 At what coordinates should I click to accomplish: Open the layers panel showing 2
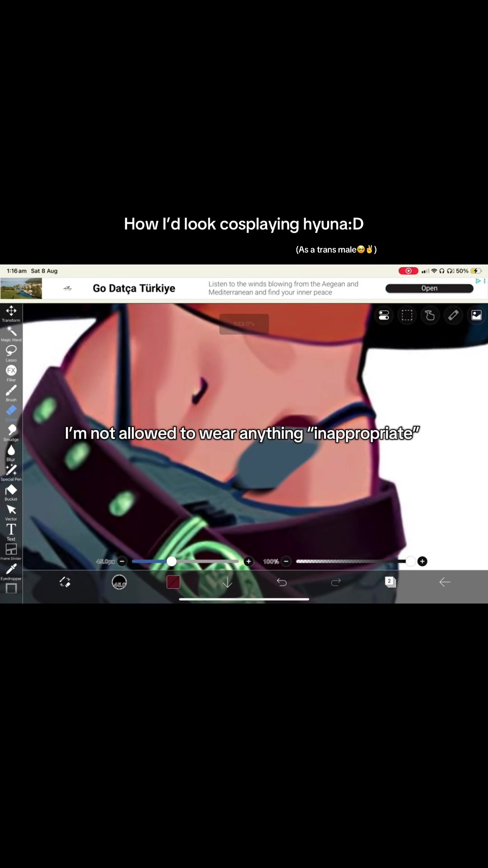tap(390, 582)
